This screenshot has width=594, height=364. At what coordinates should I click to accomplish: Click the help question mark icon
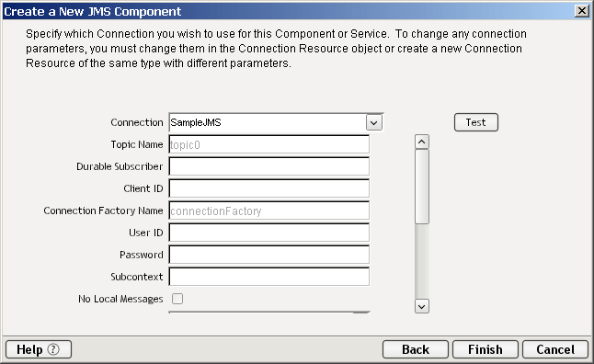(x=53, y=349)
